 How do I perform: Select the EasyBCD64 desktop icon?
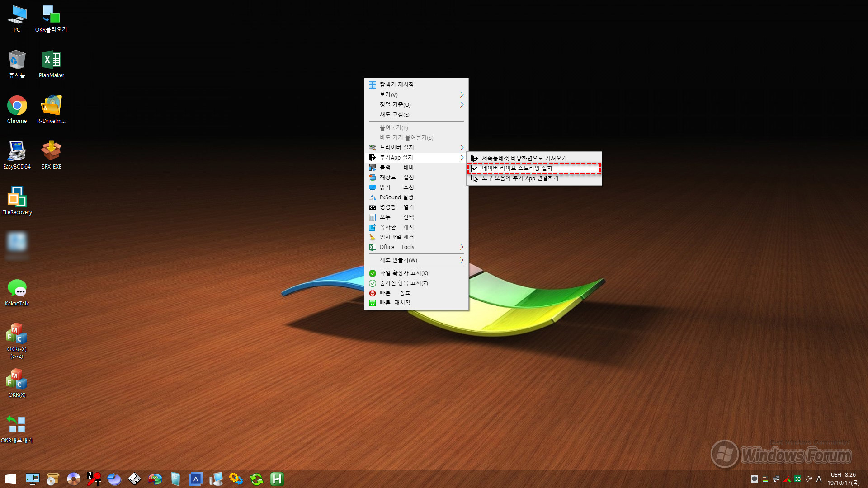coord(17,155)
